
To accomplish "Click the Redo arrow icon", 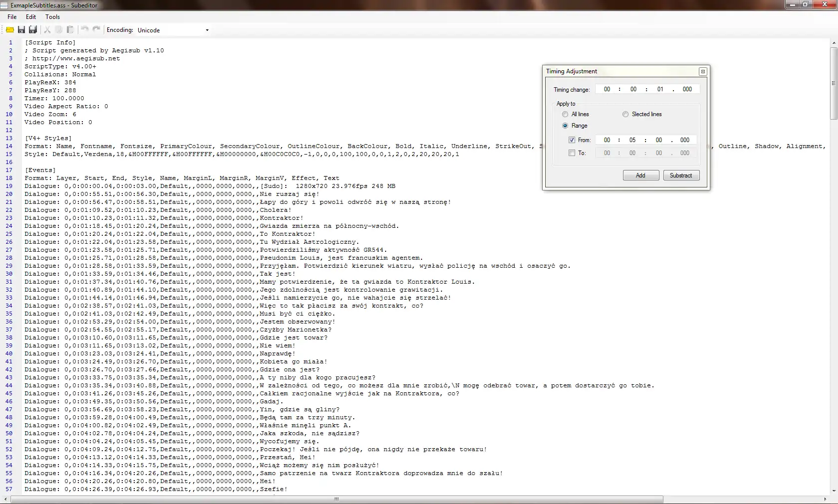I will click(x=96, y=29).
